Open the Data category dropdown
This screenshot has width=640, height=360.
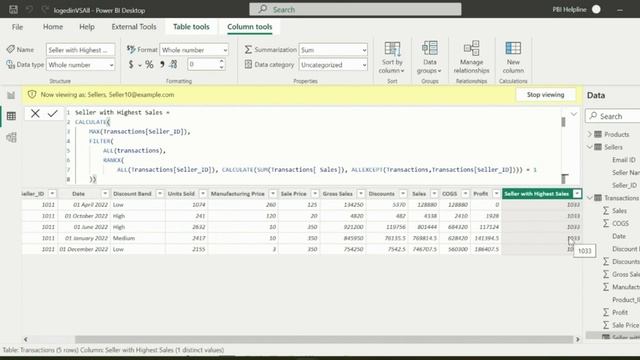(x=333, y=65)
